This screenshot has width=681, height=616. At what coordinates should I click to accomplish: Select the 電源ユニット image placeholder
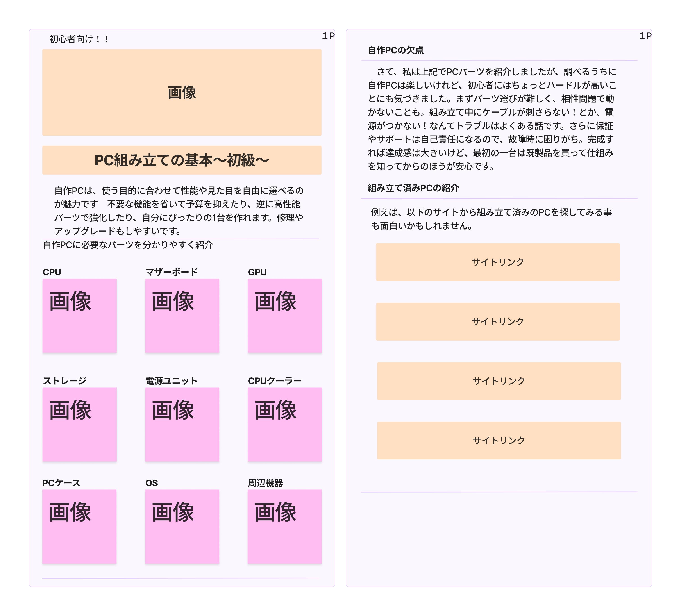[182, 424]
